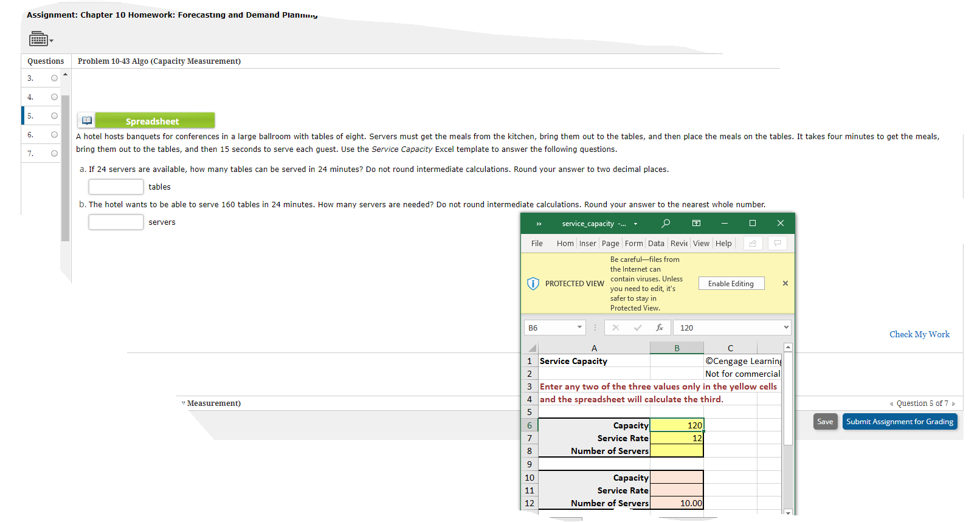Click in the tables answer field
This screenshot has width=980, height=522.
click(116, 187)
